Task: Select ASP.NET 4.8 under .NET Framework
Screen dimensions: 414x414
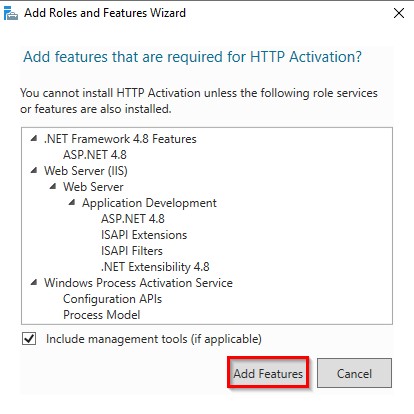Action: tap(95, 155)
